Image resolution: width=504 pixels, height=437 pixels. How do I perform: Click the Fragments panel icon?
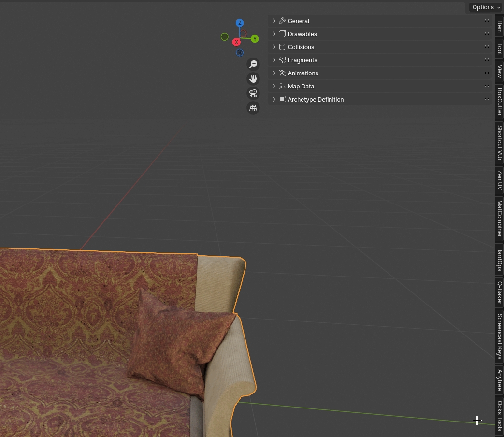click(282, 60)
